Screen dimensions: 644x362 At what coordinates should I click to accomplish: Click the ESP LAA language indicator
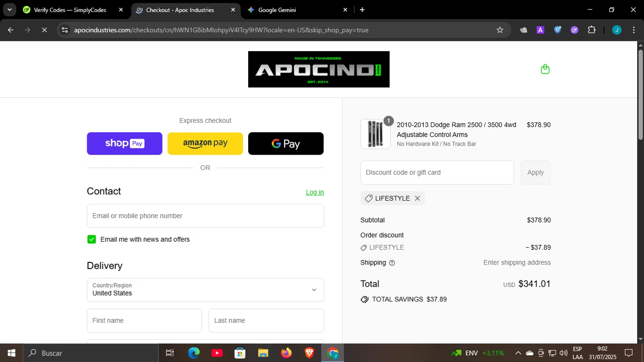coord(577,353)
